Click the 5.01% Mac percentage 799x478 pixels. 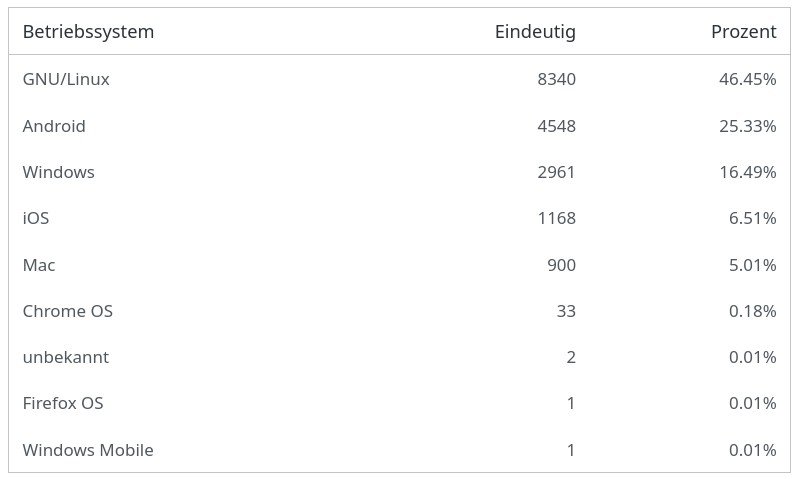click(x=752, y=265)
